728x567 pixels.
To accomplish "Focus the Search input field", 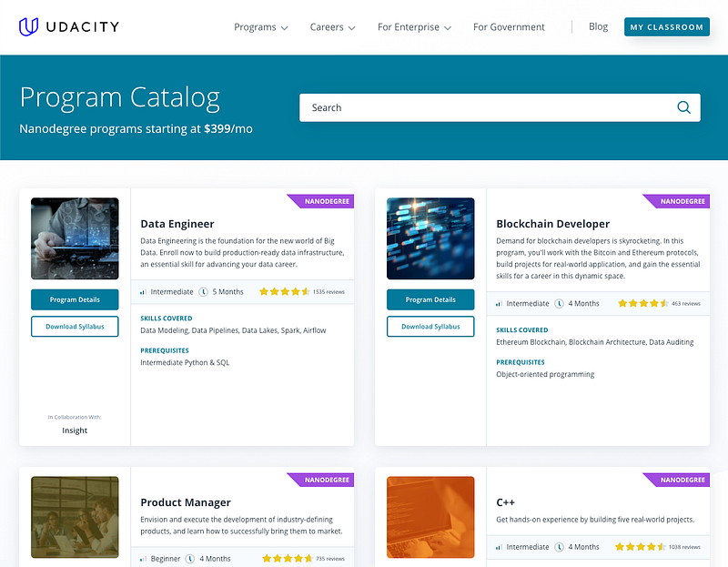I will 500,107.
